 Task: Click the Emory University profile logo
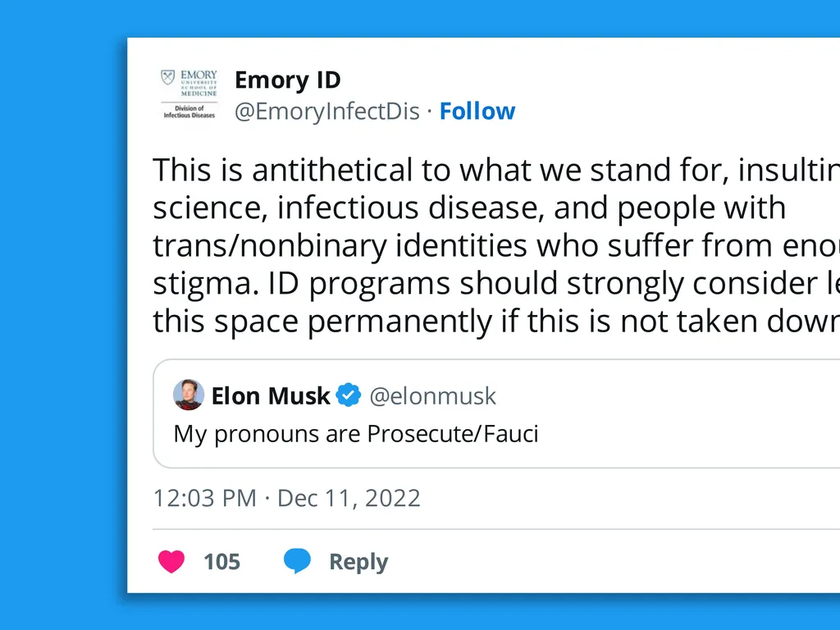189,95
